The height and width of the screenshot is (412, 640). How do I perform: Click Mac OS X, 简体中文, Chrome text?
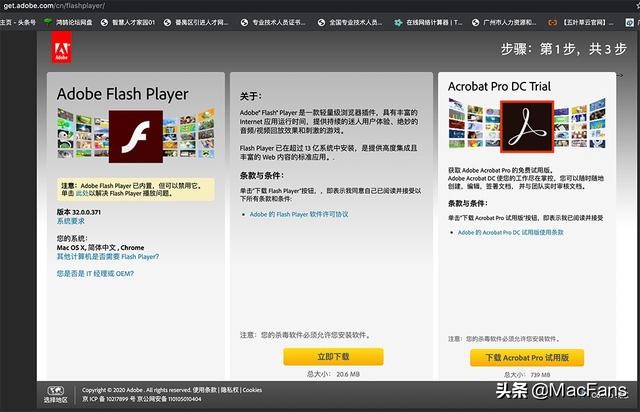100,247
